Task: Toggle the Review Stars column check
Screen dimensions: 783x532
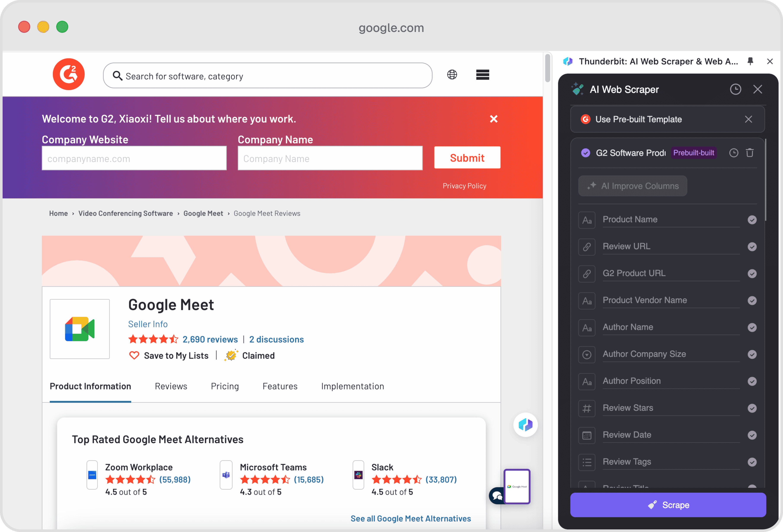Action: point(752,408)
